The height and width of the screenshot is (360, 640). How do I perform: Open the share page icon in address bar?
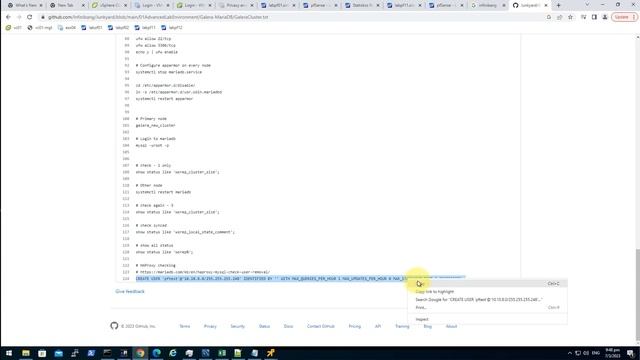coord(560,17)
